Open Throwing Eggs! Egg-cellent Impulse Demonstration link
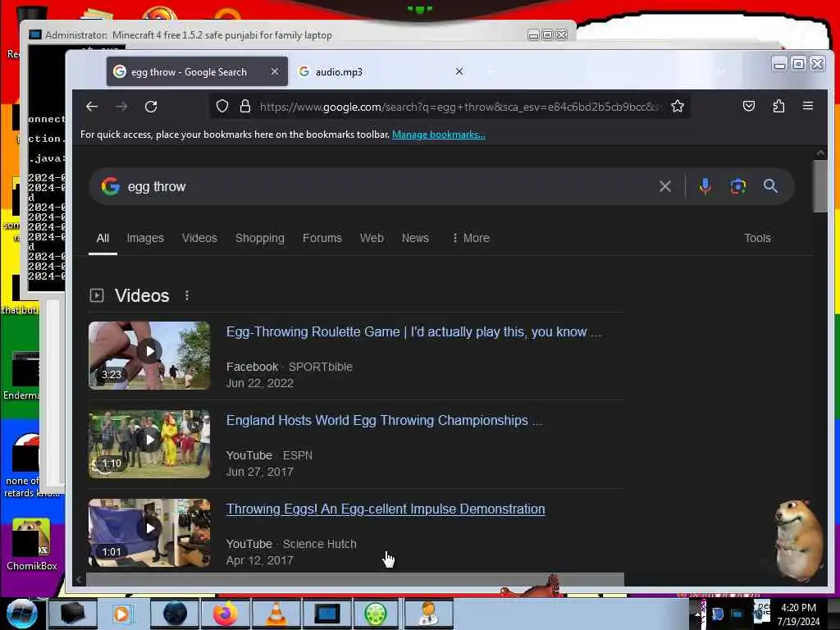Image resolution: width=840 pixels, height=630 pixels. coord(386,509)
